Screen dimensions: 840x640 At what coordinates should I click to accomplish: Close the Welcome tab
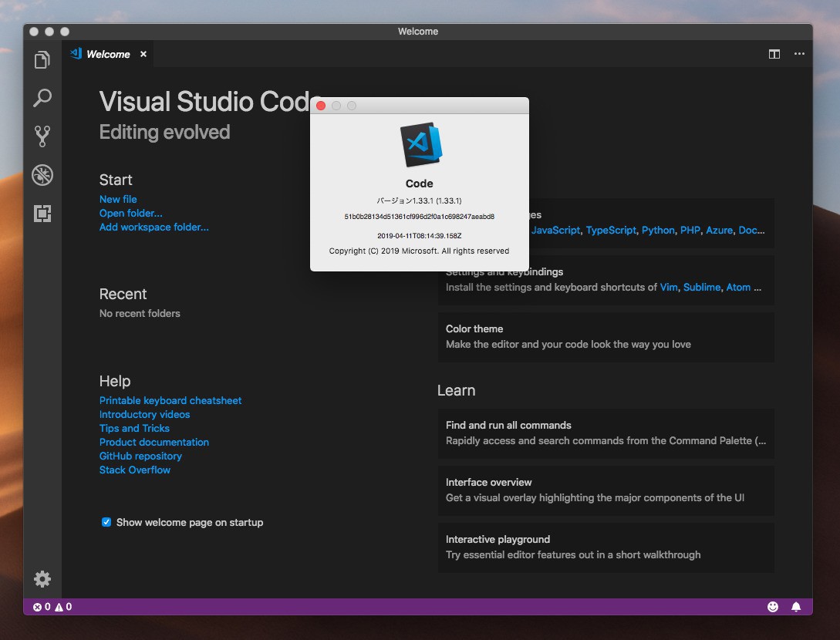(143, 54)
